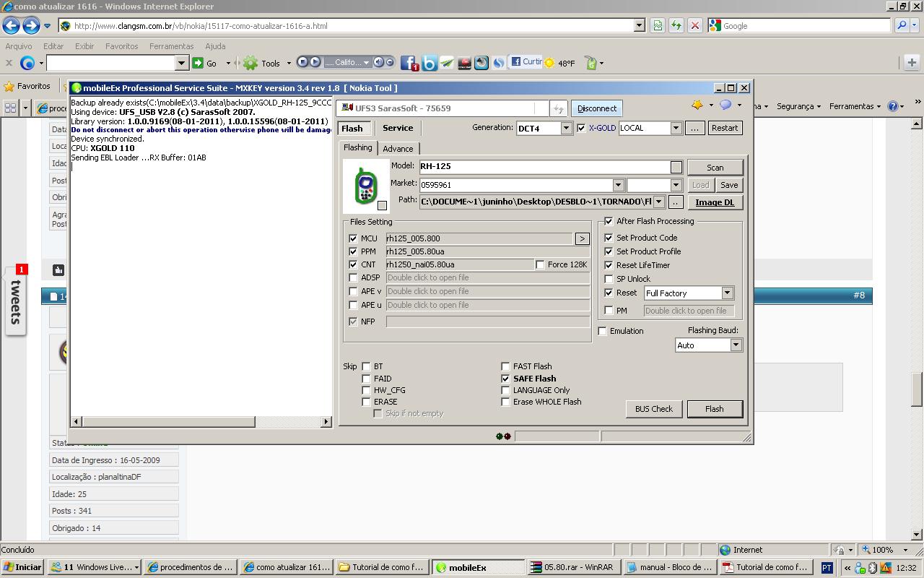Image resolution: width=924 pixels, height=578 pixels.
Task: Click the Model RH-125 input field
Action: [x=545, y=167]
